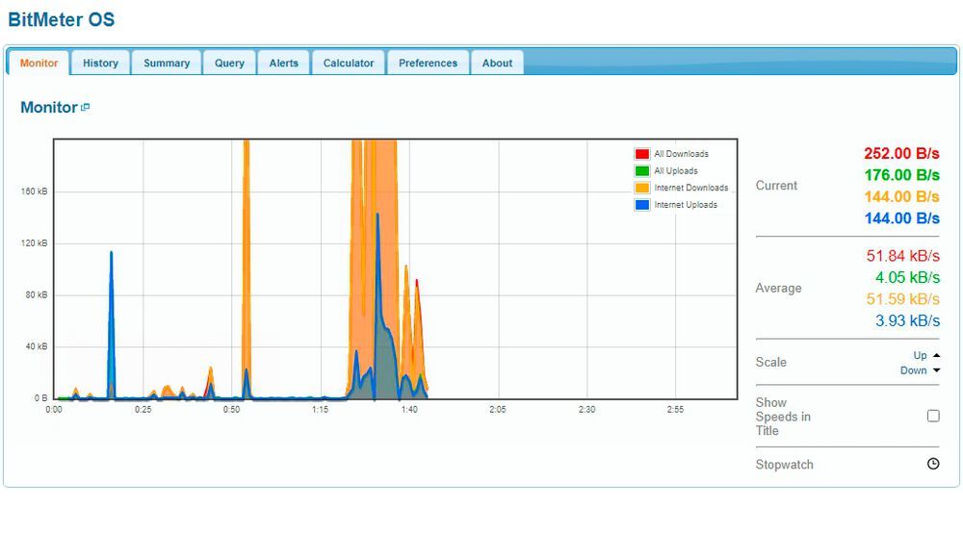Screen dimensions: 963x560
Task: Click the Internet Downloads legend label
Action: (x=690, y=188)
